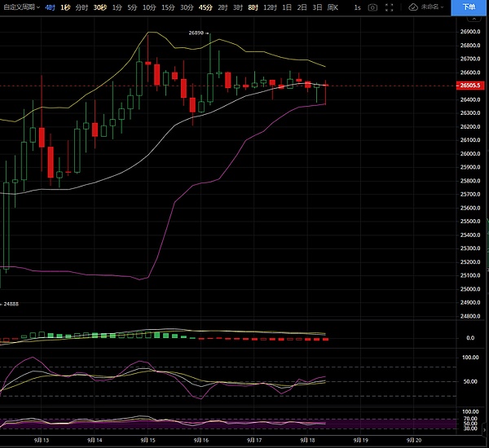Choose the 分时 time-sharing chart view
Screen dimensions: 489x448
pyautogui.click(x=81, y=7)
